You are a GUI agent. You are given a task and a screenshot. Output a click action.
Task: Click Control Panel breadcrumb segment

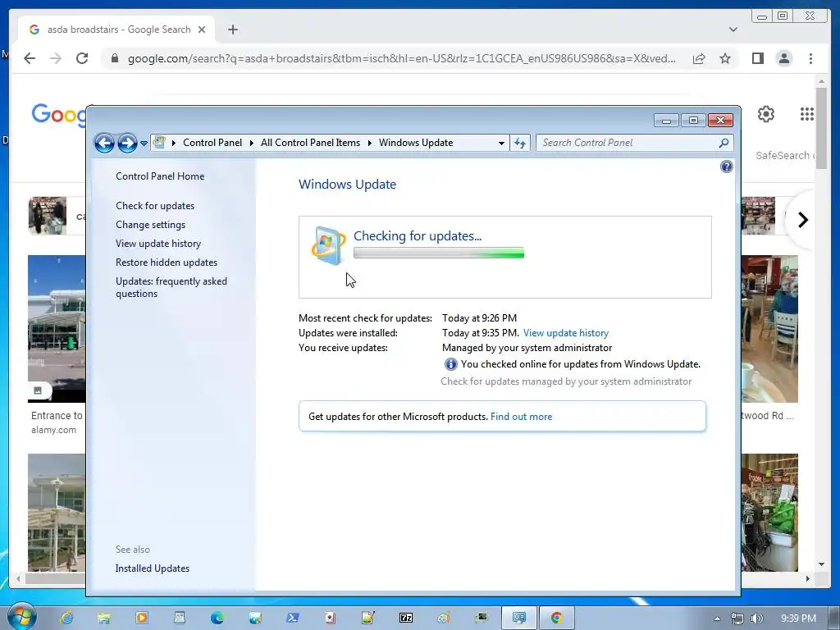point(212,143)
